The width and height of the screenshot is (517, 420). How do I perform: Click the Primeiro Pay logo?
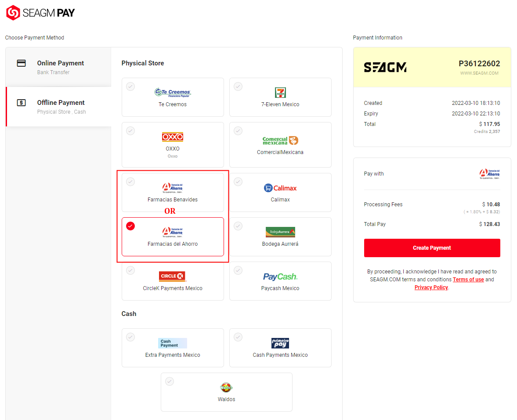280,343
